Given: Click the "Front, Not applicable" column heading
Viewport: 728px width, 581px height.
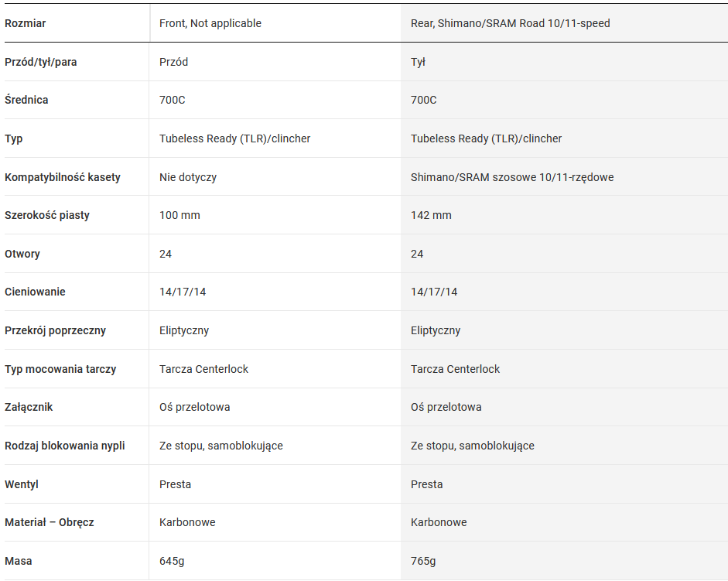Looking at the screenshot, I should pyautogui.click(x=210, y=23).
